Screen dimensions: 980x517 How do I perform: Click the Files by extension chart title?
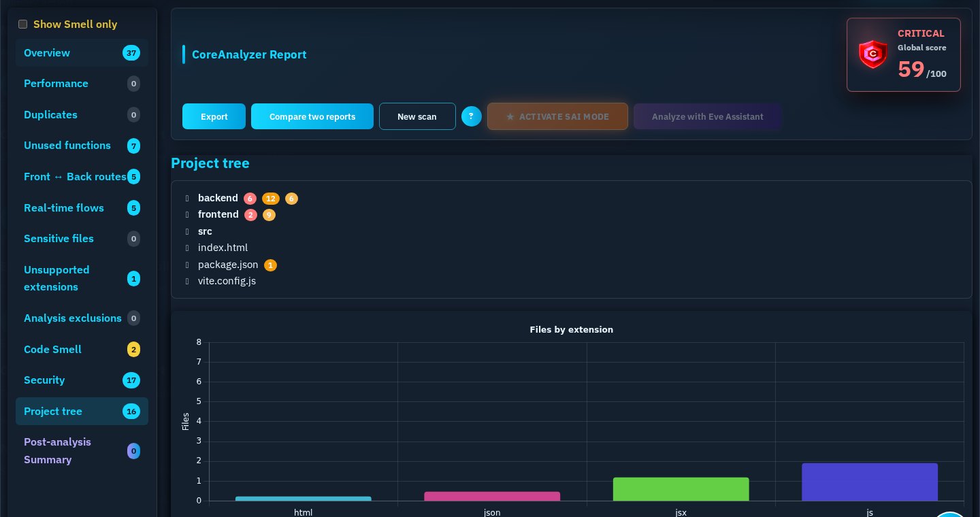(x=572, y=329)
